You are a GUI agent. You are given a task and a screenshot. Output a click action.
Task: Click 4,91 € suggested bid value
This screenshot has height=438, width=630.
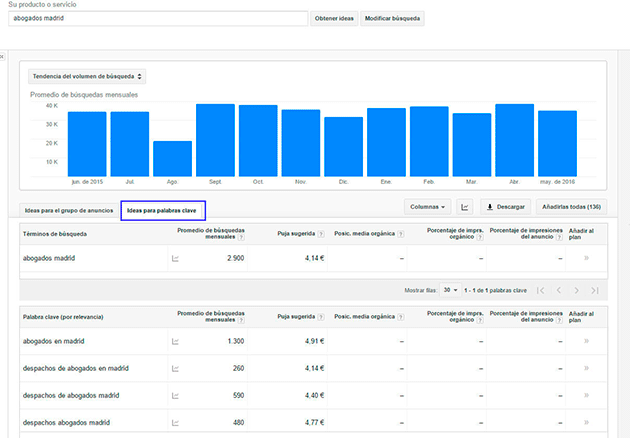(314, 341)
